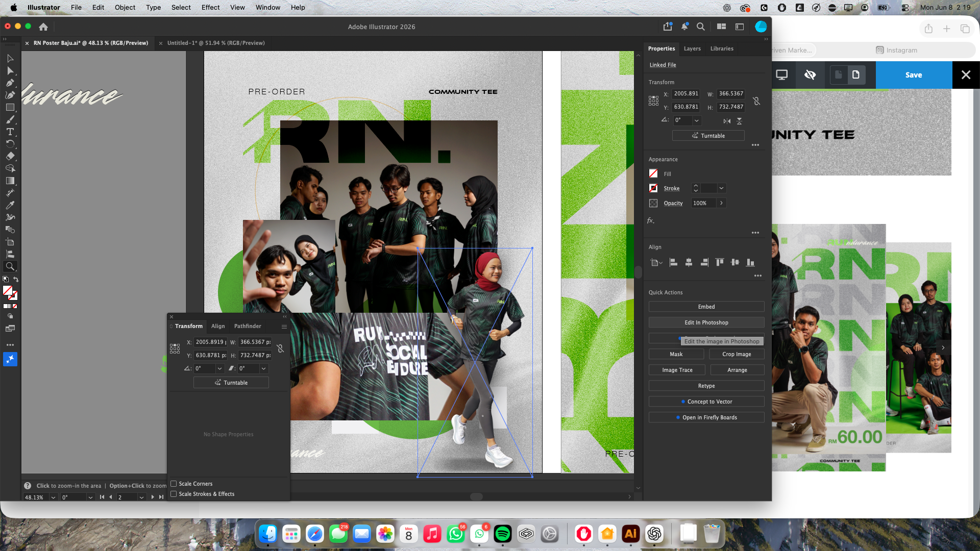The height and width of the screenshot is (551, 980).
Task: Open the Arrange Documents icon
Action: [721, 27]
